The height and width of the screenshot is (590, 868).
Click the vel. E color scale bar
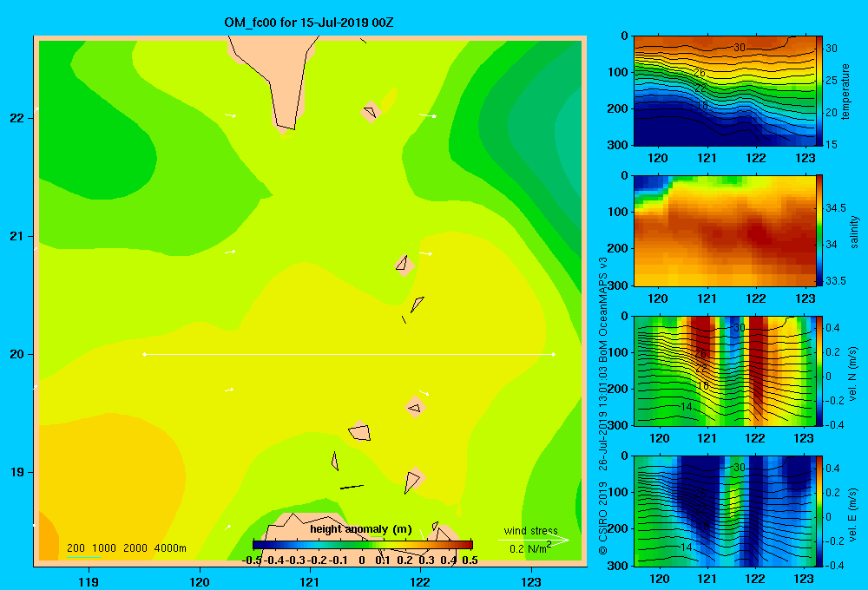(x=819, y=510)
